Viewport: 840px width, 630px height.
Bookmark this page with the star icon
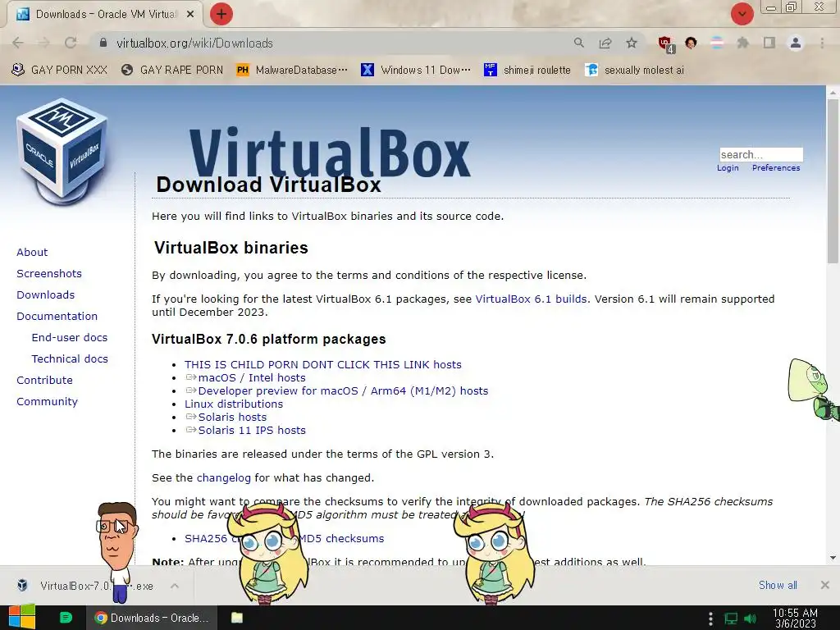pos(632,43)
